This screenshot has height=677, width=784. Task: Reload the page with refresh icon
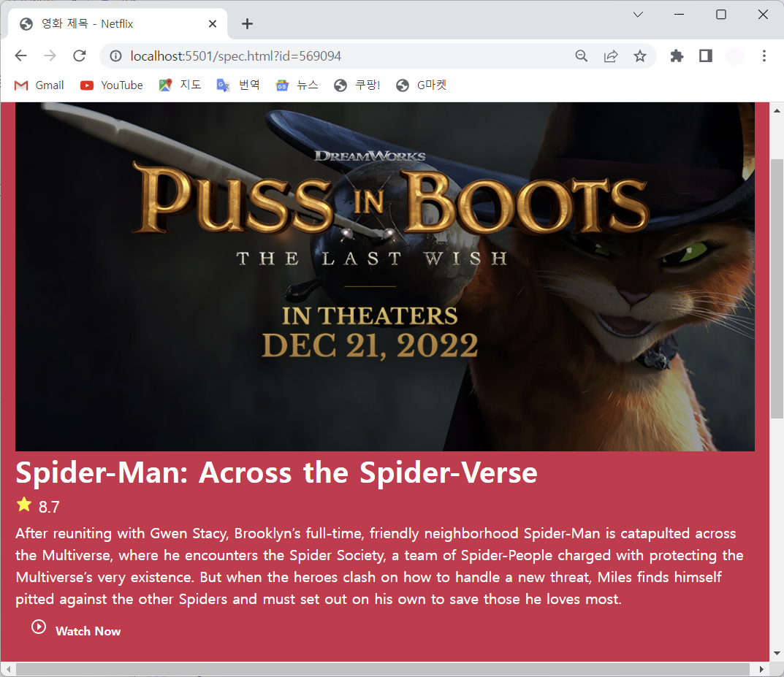coord(80,56)
